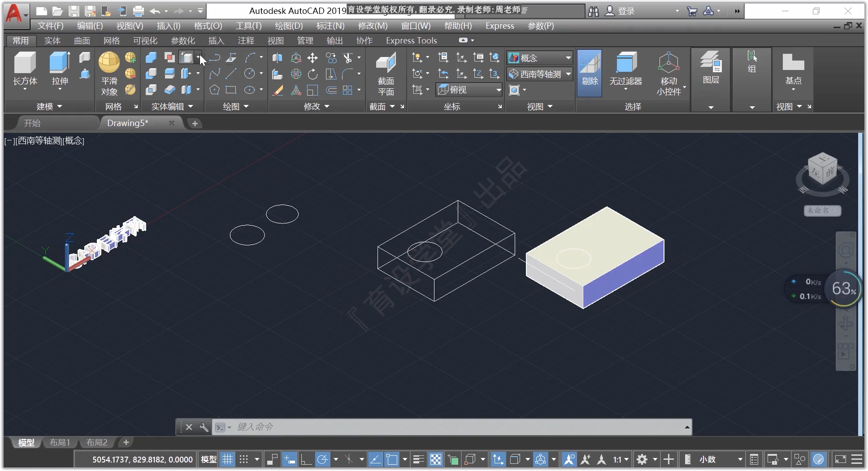
Task: Switch to the 开始 document tab
Action: [32, 123]
